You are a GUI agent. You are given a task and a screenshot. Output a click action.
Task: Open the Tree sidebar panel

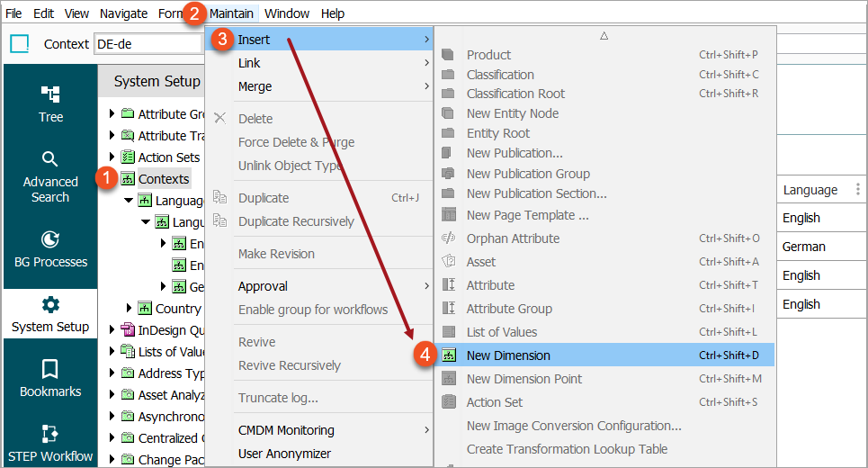click(x=50, y=103)
